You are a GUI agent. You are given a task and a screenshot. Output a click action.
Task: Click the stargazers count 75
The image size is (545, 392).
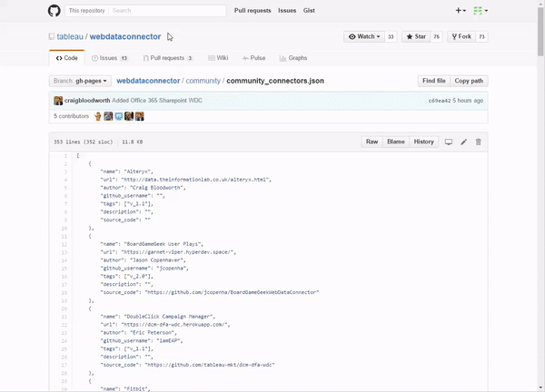point(437,37)
